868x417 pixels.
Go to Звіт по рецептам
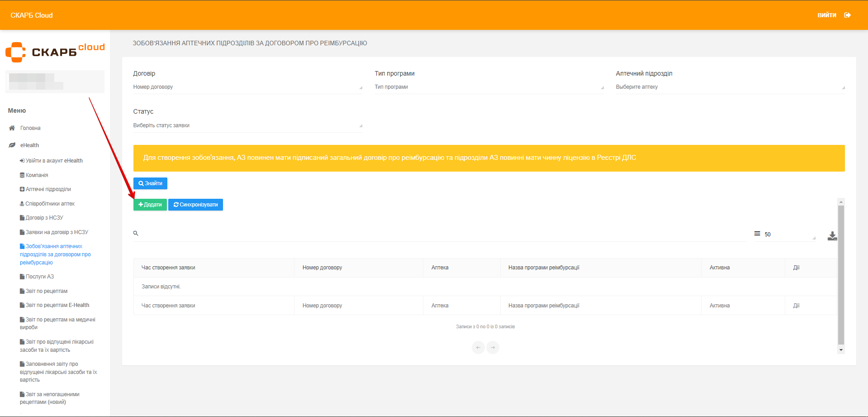pos(46,291)
